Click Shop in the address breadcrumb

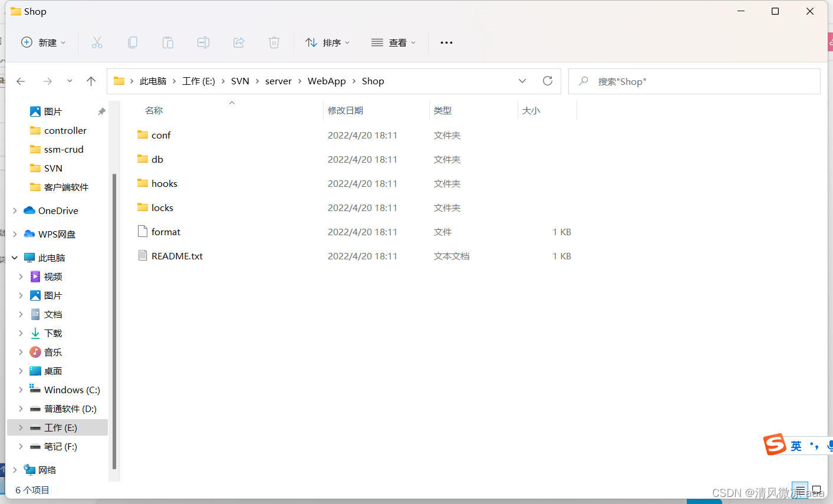tap(373, 81)
